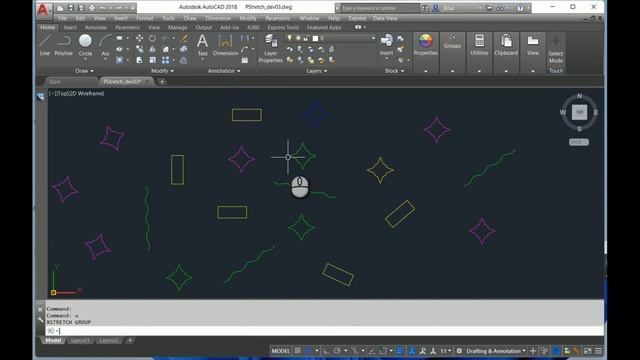Toggle clean screen in status bar
This screenshot has width=640, height=360.
pos(588,351)
